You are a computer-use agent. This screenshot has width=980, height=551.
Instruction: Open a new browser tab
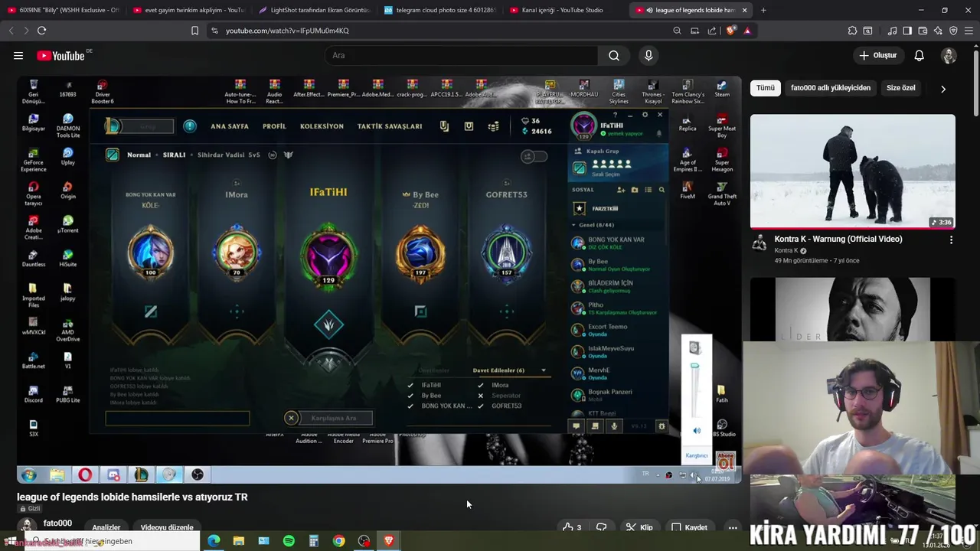click(x=763, y=10)
